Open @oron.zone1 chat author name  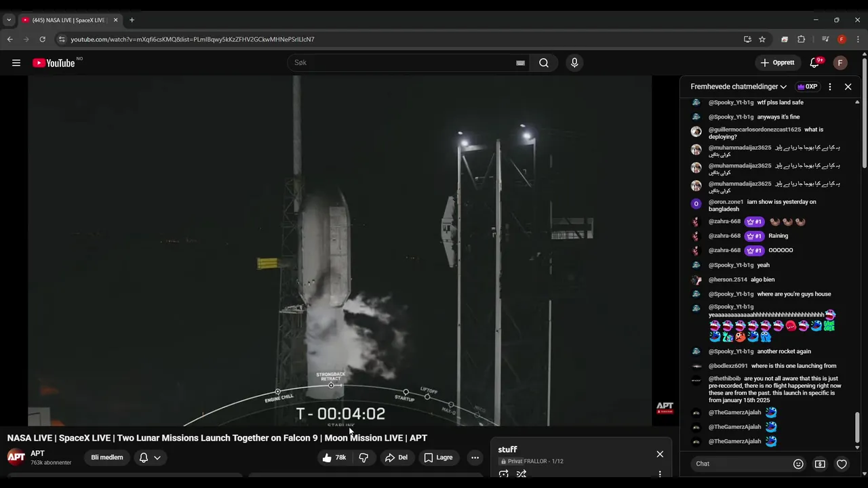click(x=726, y=202)
